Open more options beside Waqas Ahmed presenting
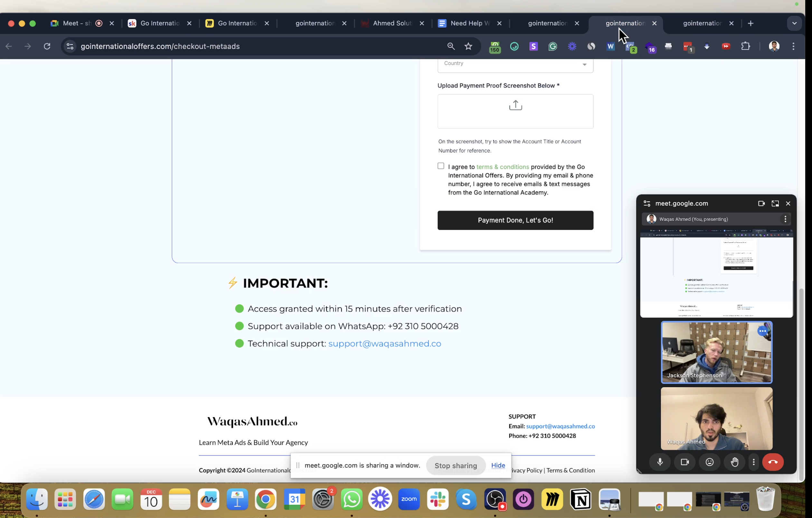 click(785, 219)
